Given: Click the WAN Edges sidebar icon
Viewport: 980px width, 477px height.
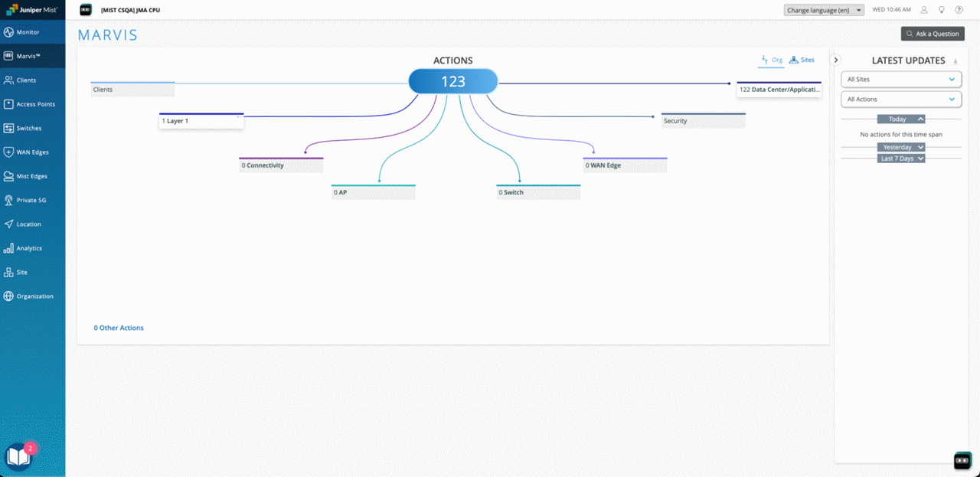Looking at the screenshot, I should tap(32, 152).
